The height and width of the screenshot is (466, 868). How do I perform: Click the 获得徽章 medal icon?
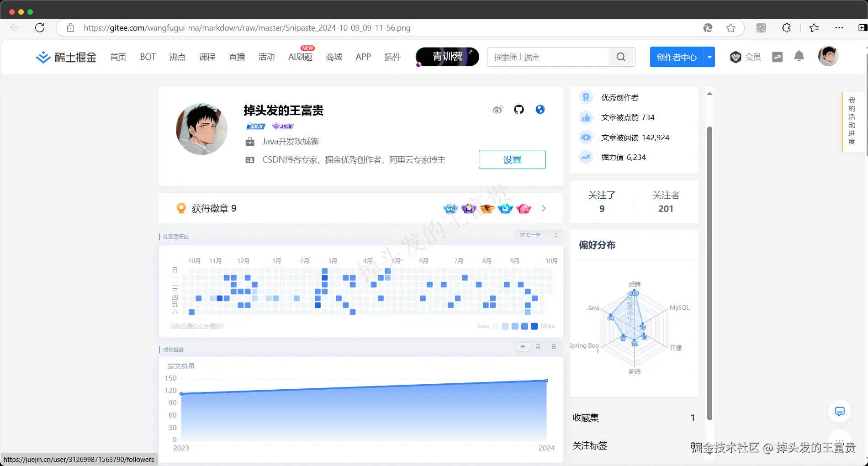[181, 208]
